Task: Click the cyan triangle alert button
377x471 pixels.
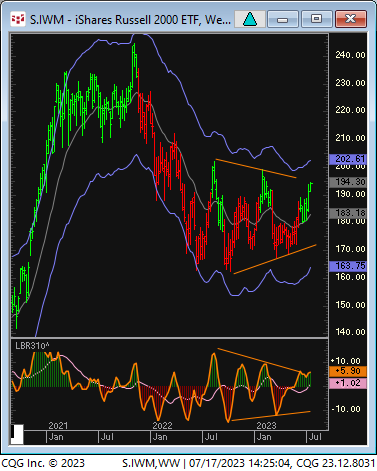Action: pyautogui.click(x=250, y=19)
